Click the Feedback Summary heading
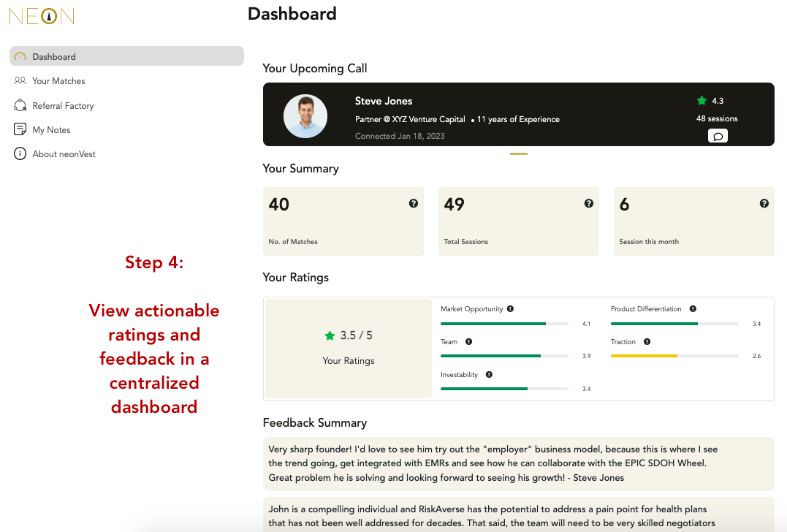The width and height of the screenshot is (787, 532). (315, 422)
